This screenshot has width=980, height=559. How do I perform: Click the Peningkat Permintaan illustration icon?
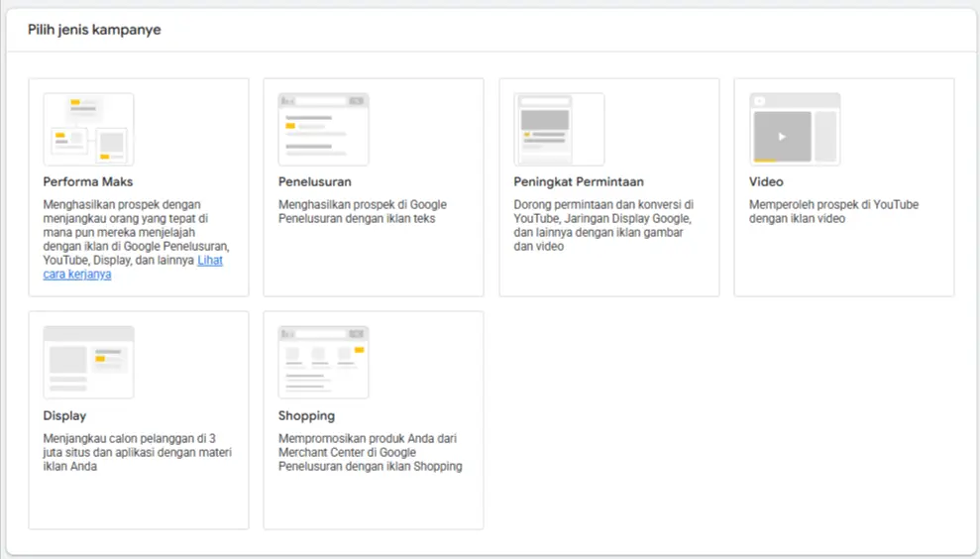point(559,130)
